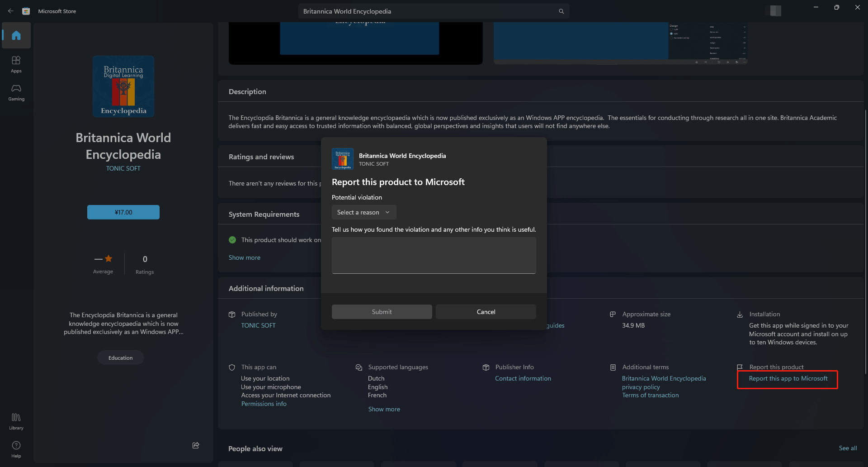Click the Additional information heading

pos(266,288)
